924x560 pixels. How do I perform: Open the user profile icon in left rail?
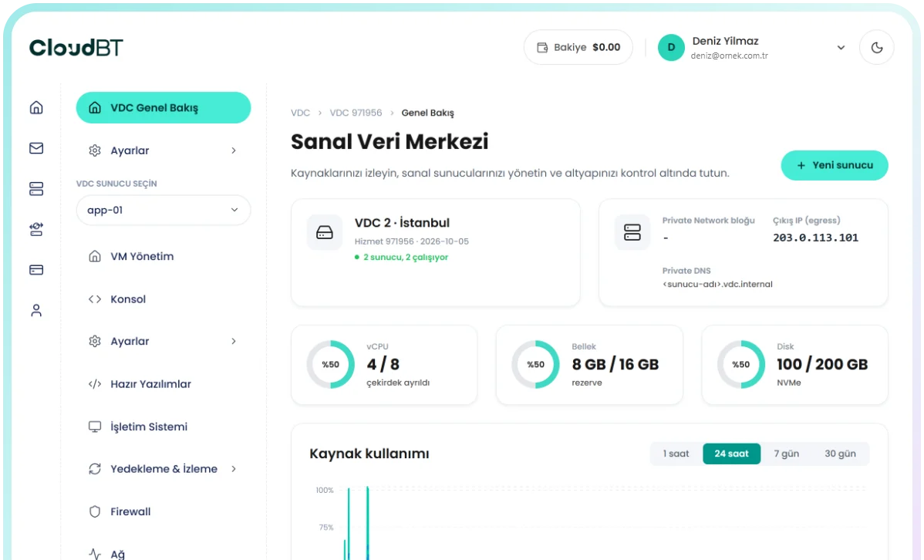(x=36, y=311)
